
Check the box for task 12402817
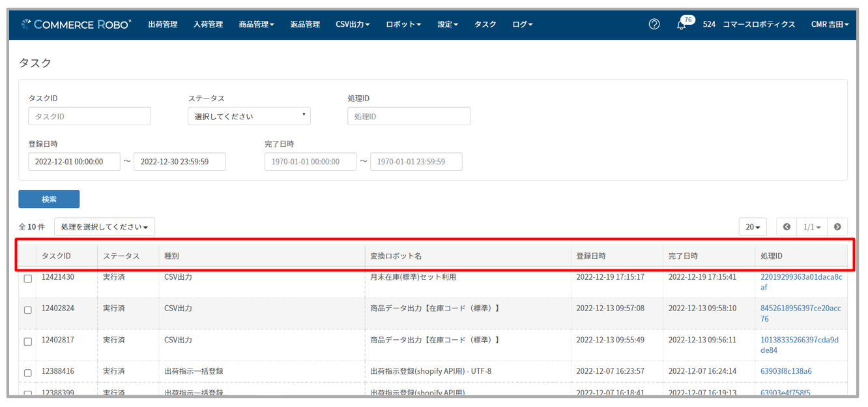28,341
